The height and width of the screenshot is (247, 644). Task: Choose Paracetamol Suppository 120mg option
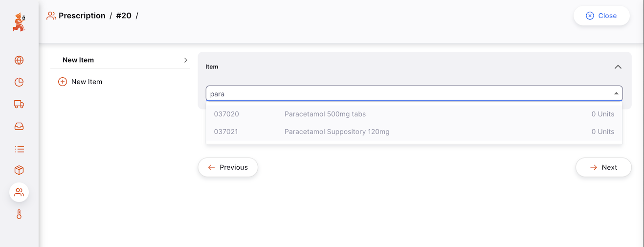click(337, 132)
